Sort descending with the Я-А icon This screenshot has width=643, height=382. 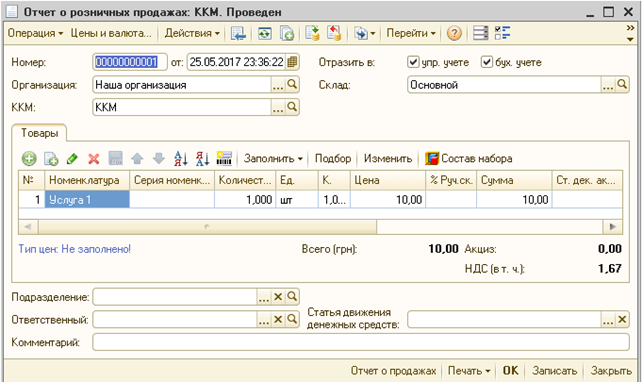coord(202,159)
